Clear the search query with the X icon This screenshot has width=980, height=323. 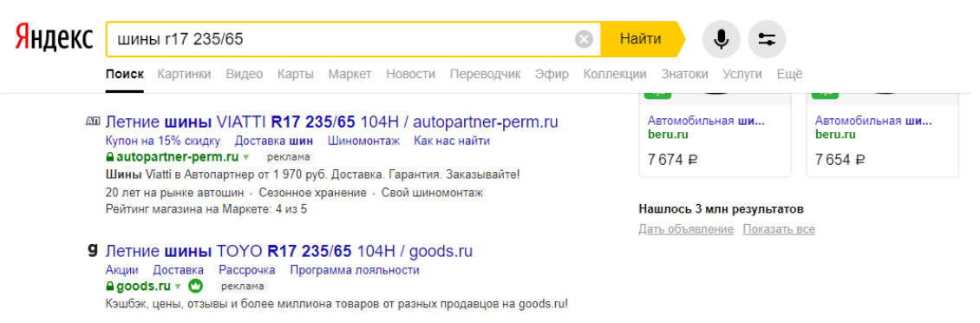[x=584, y=39]
